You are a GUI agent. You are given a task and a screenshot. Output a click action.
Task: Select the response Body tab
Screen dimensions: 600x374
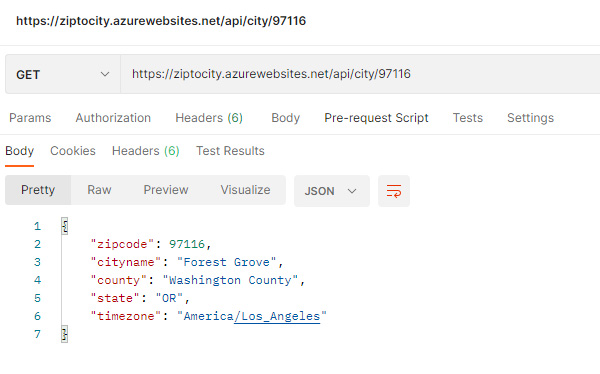[20, 151]
